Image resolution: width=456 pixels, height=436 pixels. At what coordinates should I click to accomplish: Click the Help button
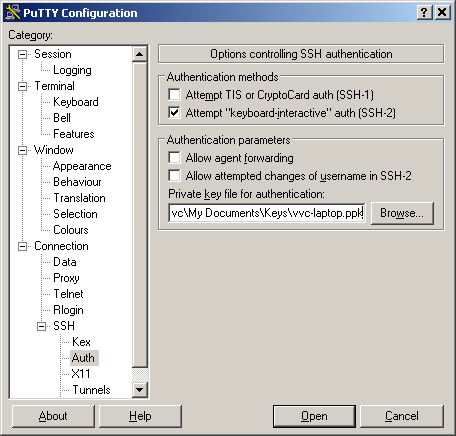point(140,416)
